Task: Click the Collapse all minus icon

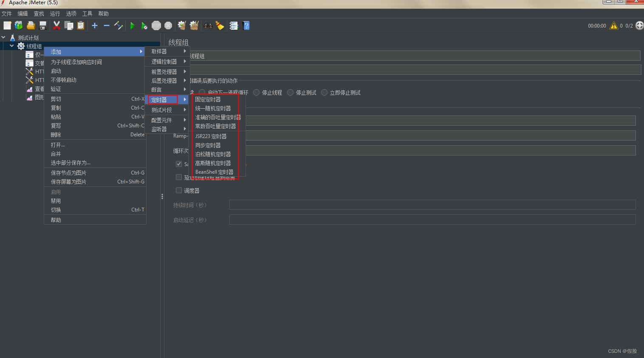Action: pyautogui.click(x=107, y=25)
